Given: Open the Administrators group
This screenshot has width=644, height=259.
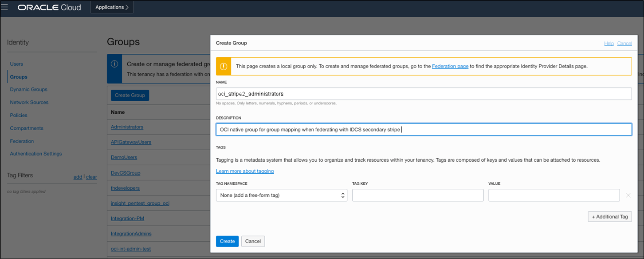Looking at the screenshot, I should [x=127, y=127].
